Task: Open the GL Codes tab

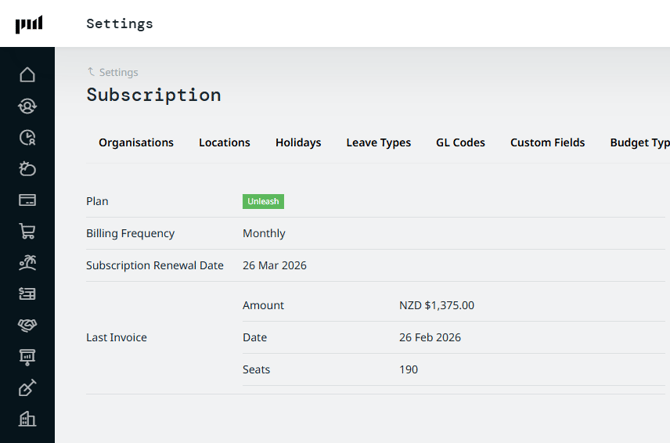Action: coord(460,143)
